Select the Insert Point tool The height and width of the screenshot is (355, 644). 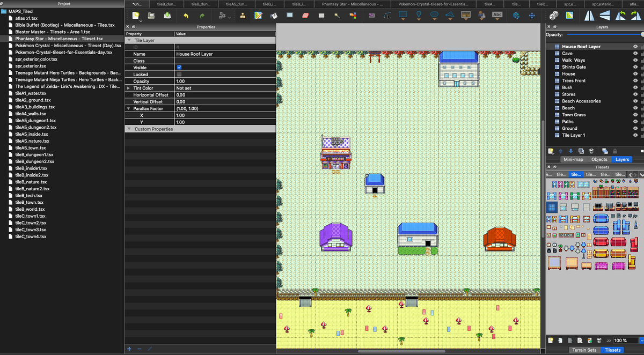pyautogui.click(x=419, y=16)
